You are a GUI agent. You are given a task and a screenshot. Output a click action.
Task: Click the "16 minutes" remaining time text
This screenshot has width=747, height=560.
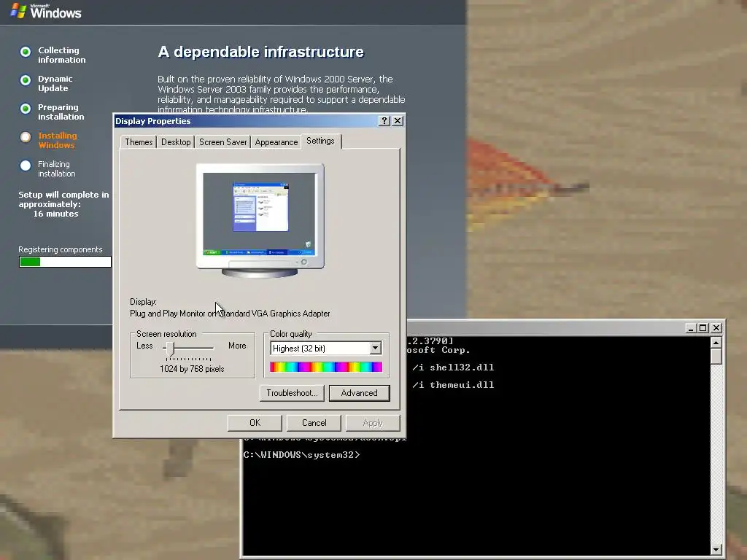coord(55,214)
